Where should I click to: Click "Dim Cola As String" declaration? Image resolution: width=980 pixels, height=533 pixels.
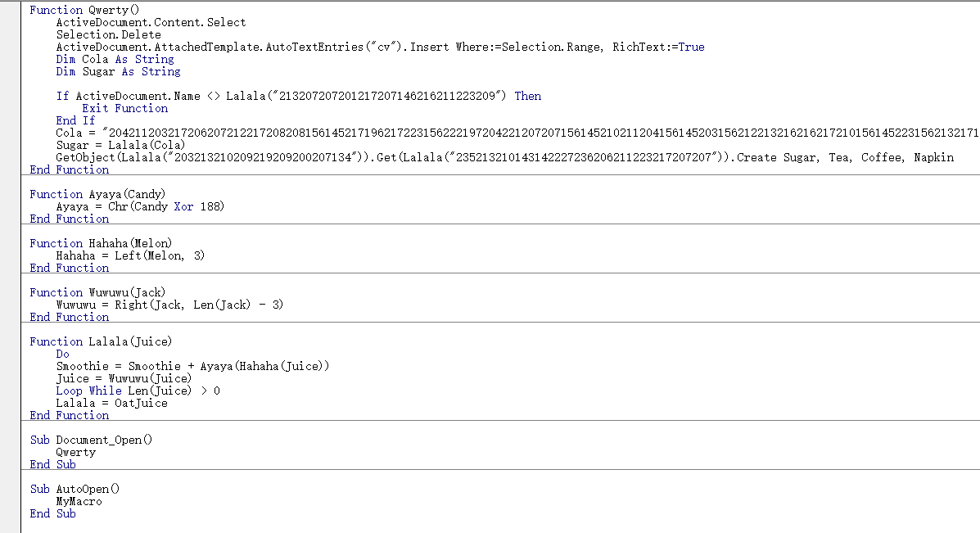[x=115, y=59]
